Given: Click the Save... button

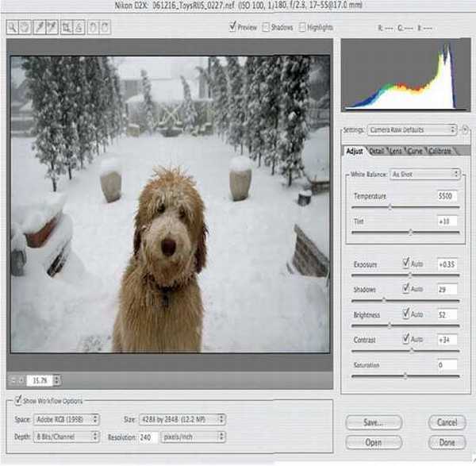Looking at the screenshot, I should click(x=374, y=422).
